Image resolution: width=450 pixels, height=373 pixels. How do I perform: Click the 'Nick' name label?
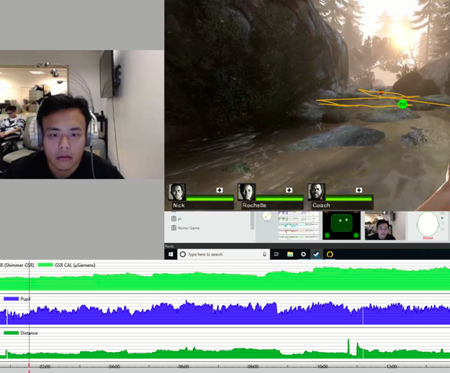tap(179, 205)
